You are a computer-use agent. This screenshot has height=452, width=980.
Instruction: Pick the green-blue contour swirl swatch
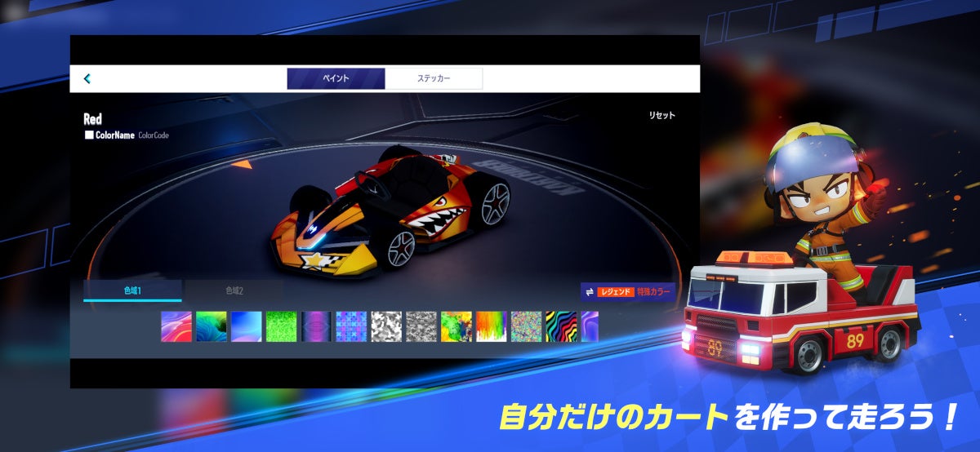point(212,326)
